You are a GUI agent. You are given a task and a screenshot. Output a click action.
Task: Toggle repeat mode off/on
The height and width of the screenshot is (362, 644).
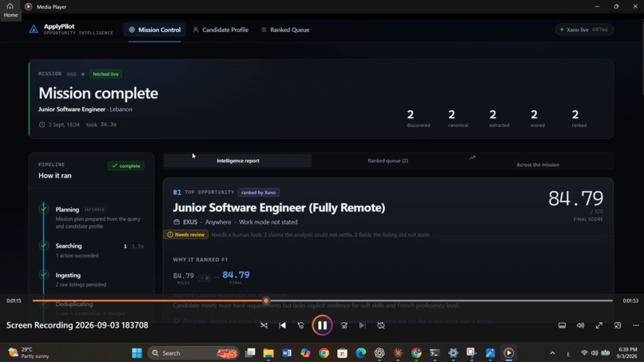pos(381,325)
